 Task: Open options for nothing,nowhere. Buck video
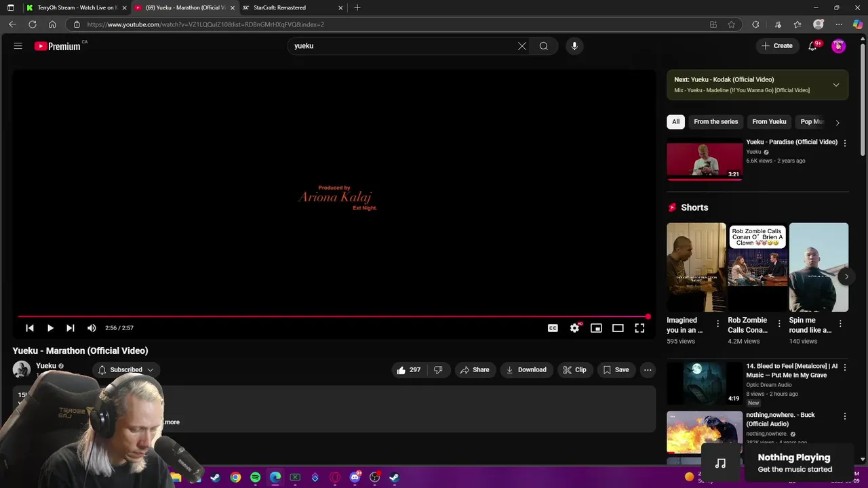845,416
